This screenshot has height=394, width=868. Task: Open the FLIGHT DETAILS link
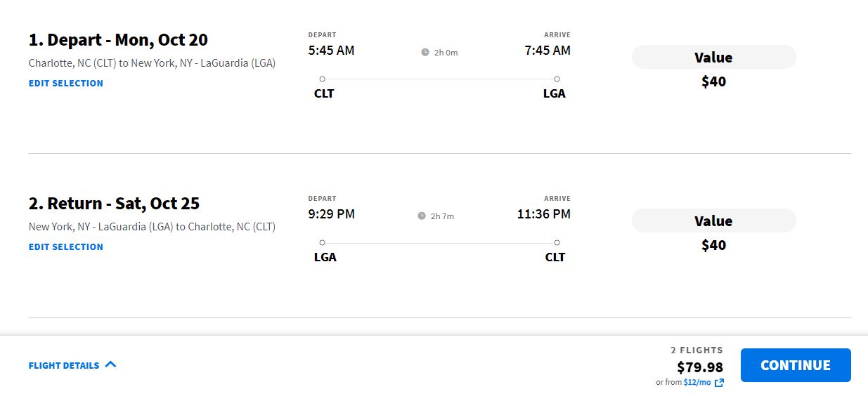coord(64,365)
